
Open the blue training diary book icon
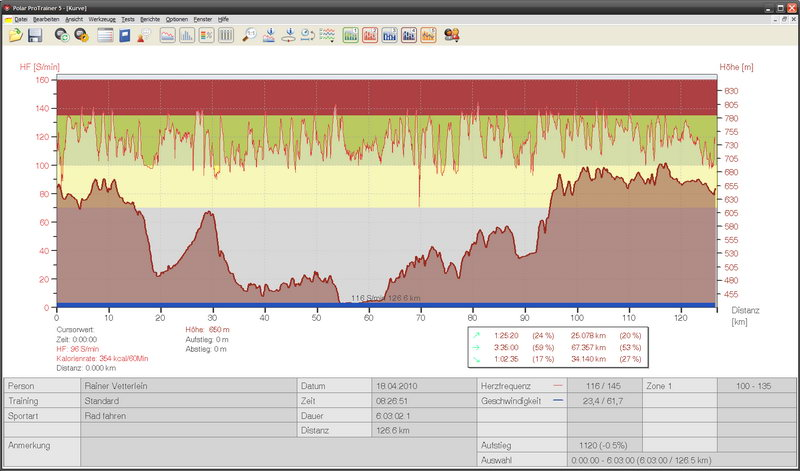click(124, 35)
